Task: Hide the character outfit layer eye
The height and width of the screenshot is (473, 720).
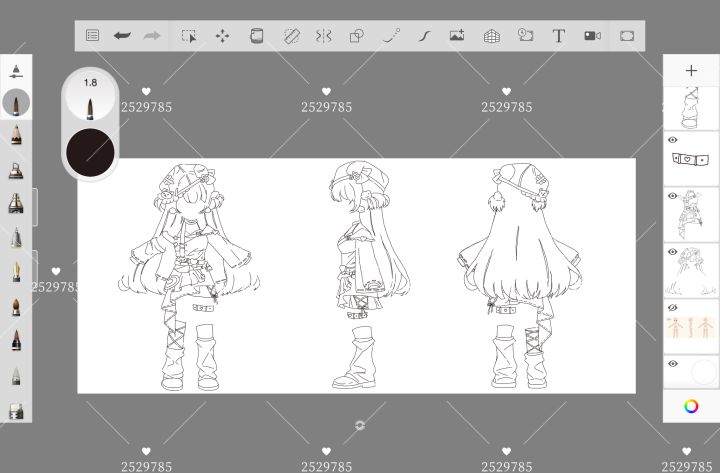Action: click(673, 196)
